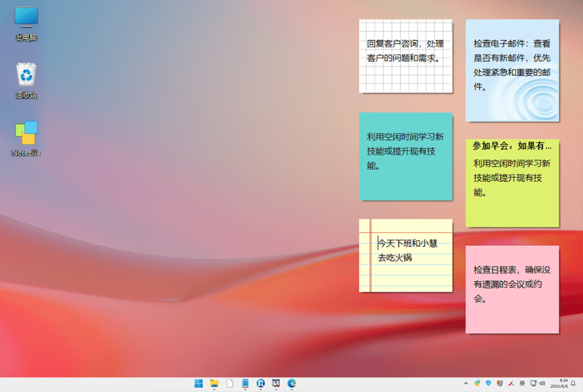Click the red bird tray icon

click(511, 383)
